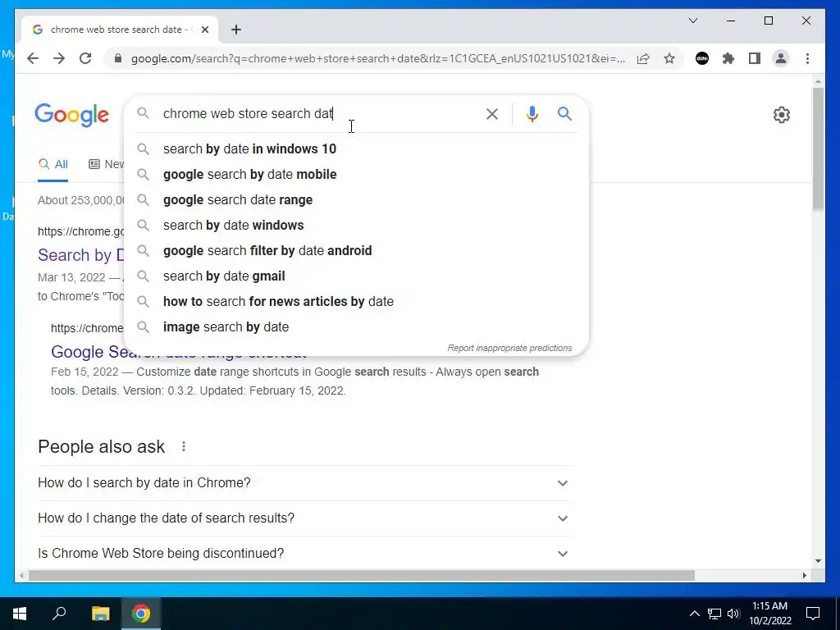Open the black date extension icon

point(702,58)
